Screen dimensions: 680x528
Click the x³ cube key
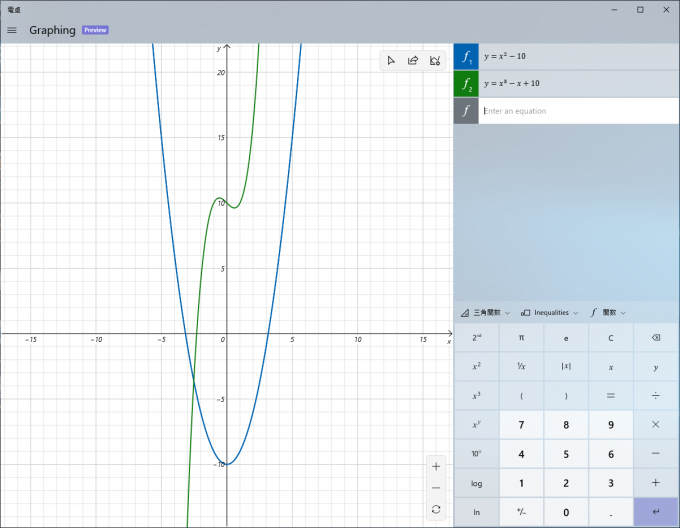click(477, 396)
